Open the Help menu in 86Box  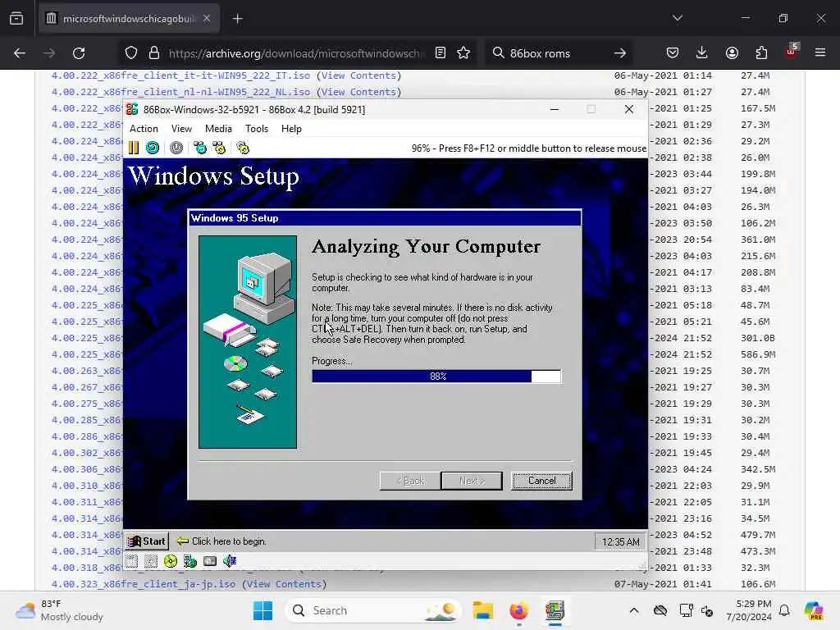tap(291, 129)
